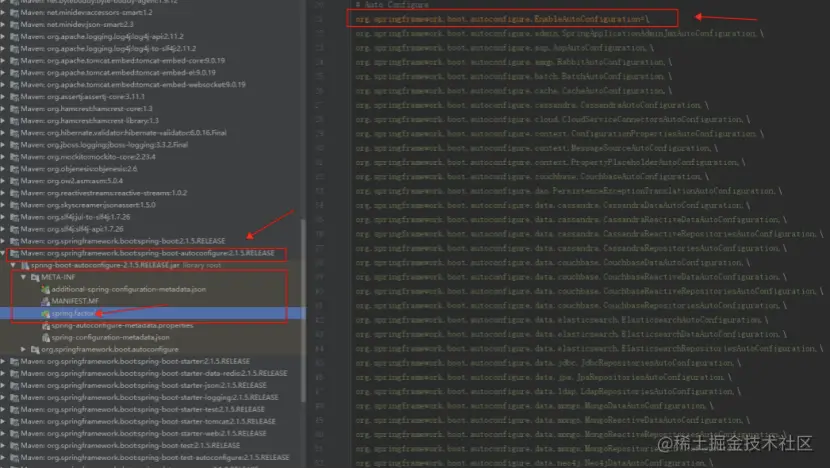Expand Maven spring-boot:2.1.5.RELEASE library

(4, 241)
